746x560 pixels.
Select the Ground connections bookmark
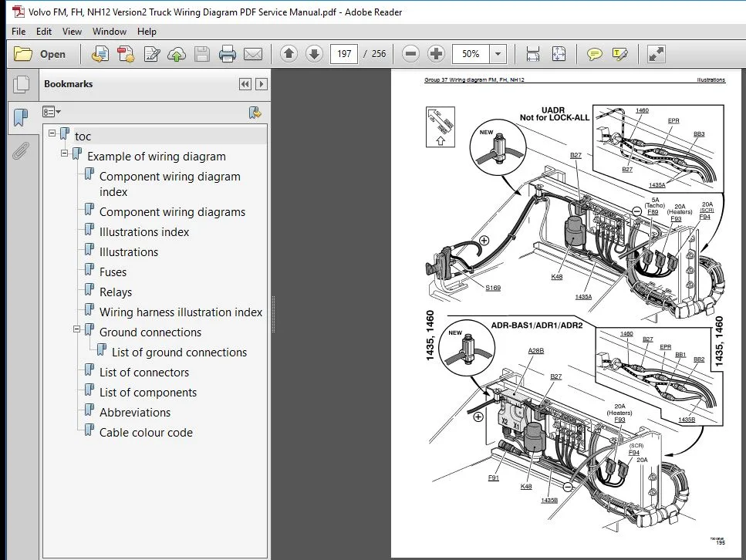[150, 332]
